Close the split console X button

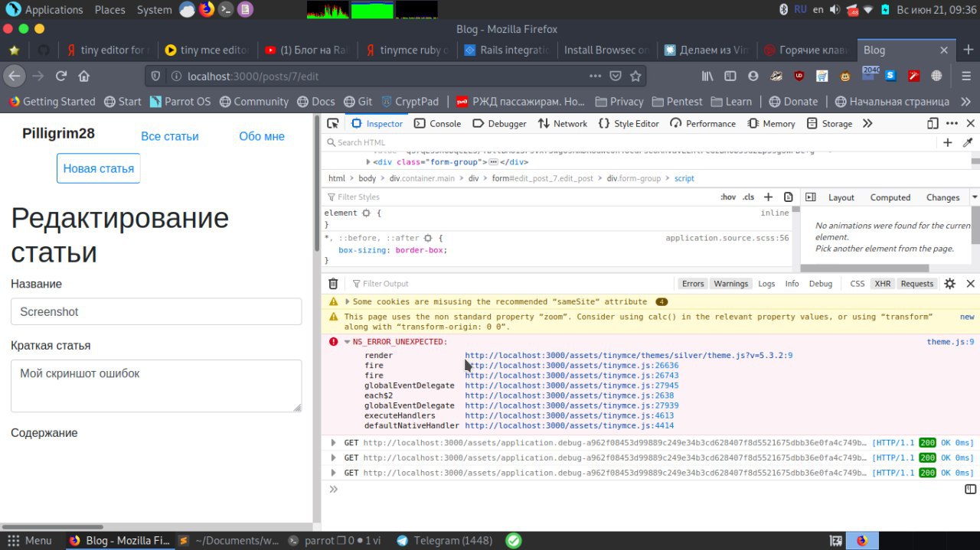click(970, 284)
